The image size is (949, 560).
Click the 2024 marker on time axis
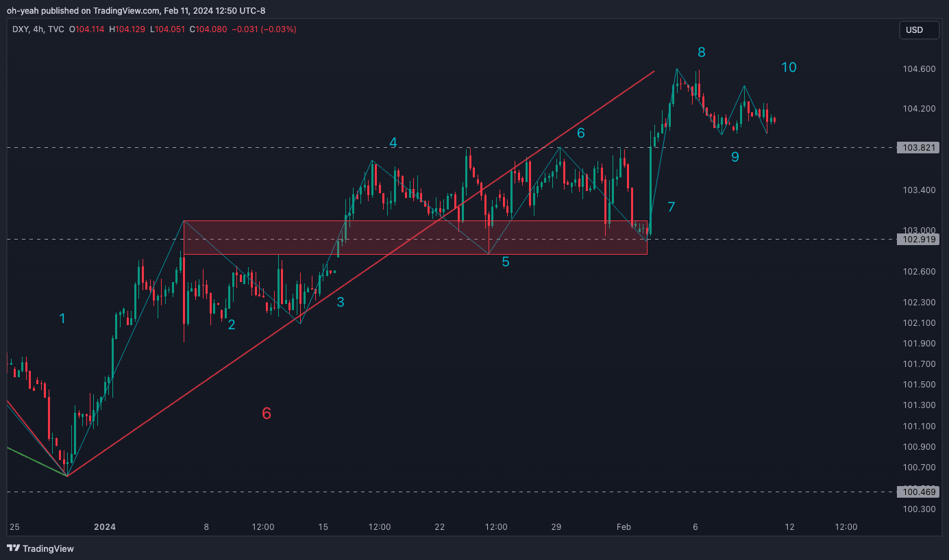(x=105, y=526)
